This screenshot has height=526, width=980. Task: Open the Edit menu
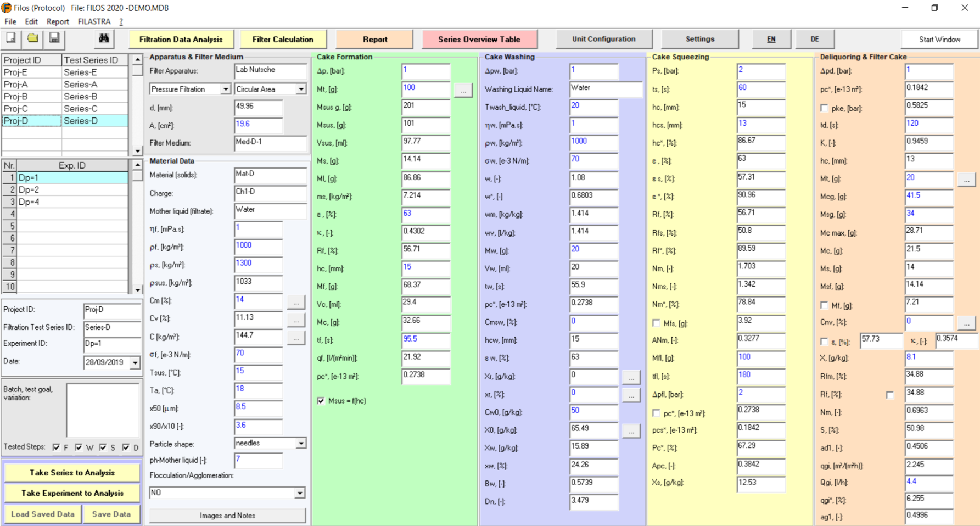coord(31,21)
